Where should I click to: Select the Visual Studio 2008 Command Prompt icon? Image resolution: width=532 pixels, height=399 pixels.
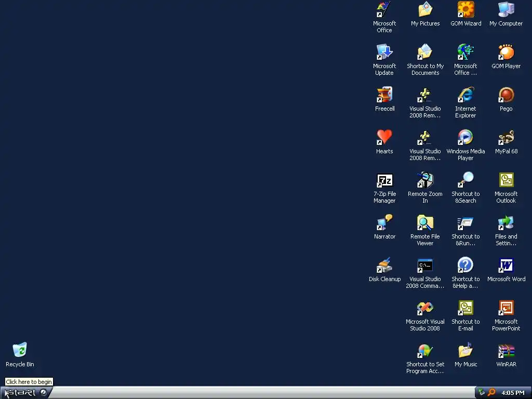(x=425, y=265)
